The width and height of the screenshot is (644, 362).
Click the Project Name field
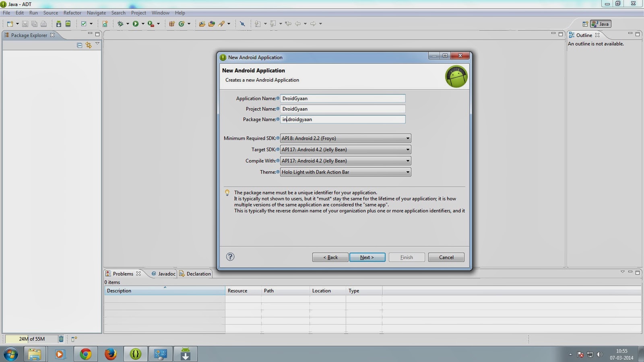(343, 109)
